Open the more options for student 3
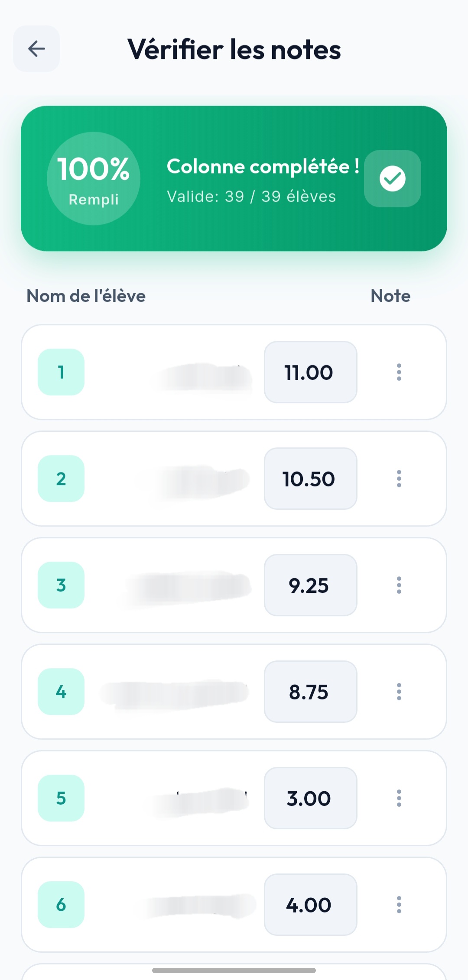This screenshot has height=980, width=468. pos(399,585)
